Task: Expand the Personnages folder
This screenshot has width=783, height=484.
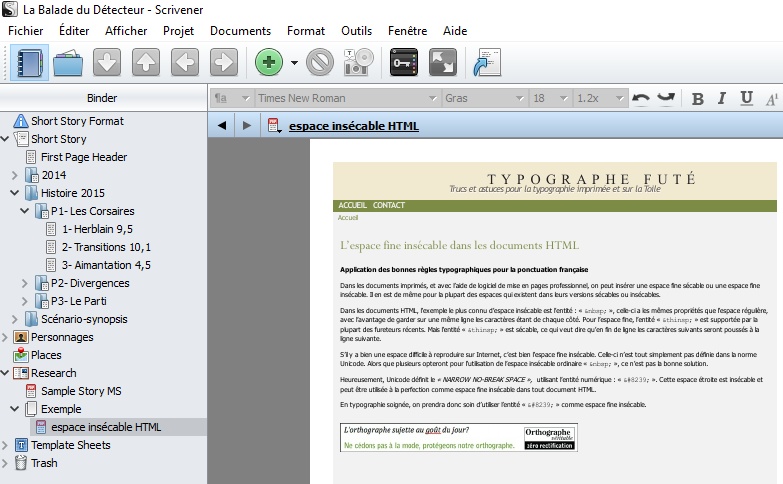Action: coord(4,337)
